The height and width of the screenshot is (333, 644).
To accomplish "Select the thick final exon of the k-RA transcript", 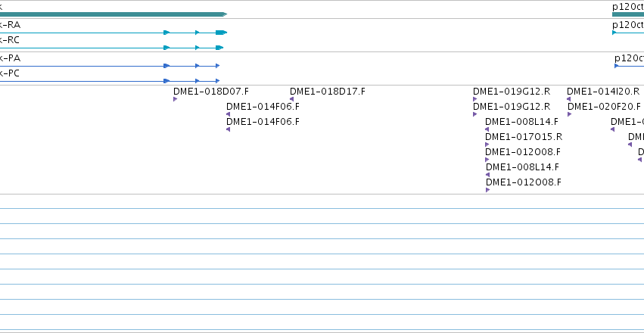I will (x=221, y=33).
